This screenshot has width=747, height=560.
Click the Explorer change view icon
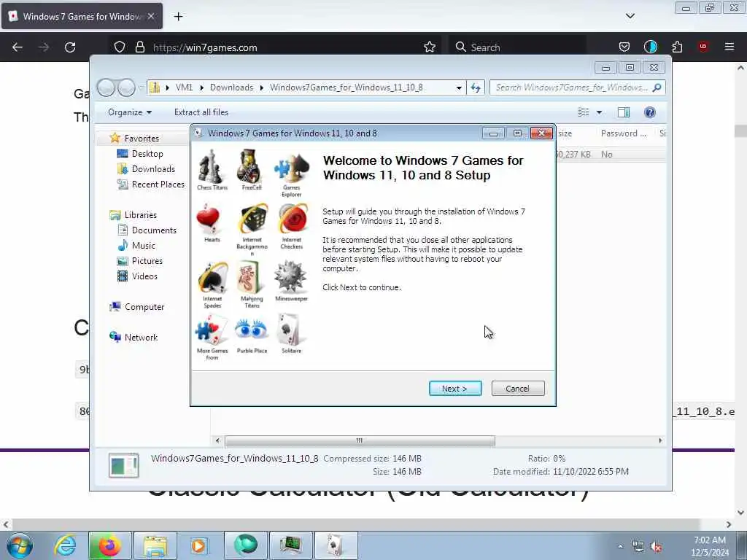(584, 112)
